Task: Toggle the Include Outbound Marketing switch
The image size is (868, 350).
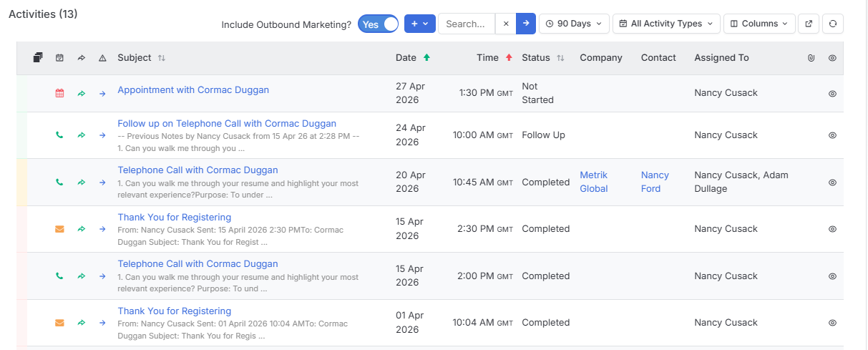Action: 378,24
